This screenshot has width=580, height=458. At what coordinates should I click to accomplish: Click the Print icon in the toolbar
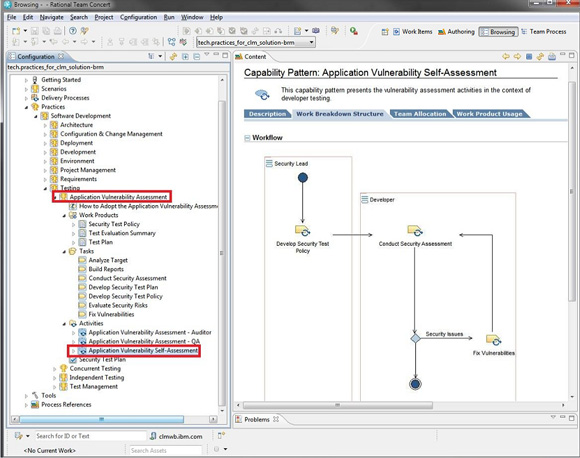tap(58, 31)
